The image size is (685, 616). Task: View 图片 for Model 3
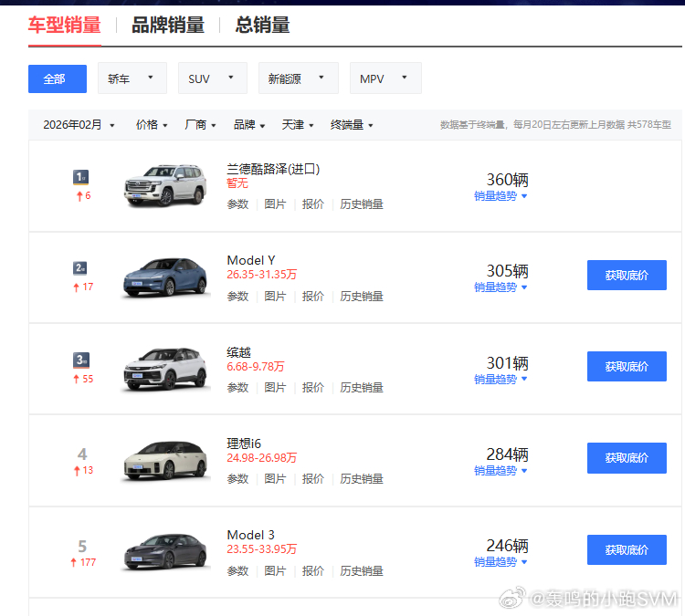point(275,571)
